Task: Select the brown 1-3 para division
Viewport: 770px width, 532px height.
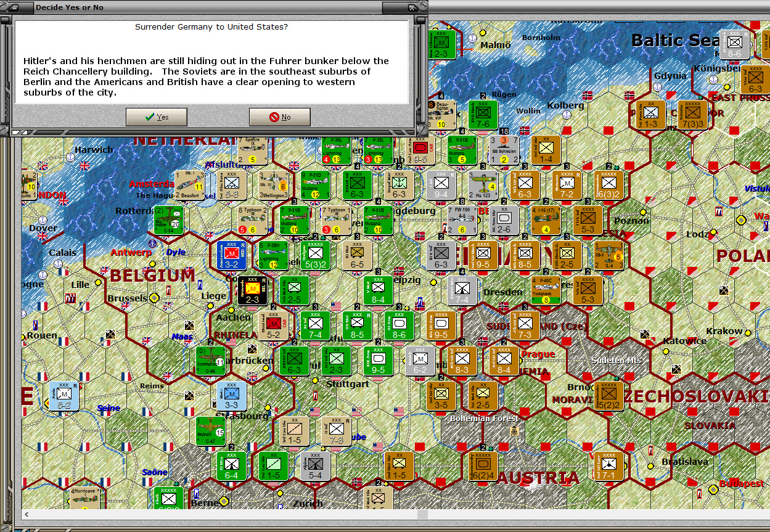Action: (650, 115)
